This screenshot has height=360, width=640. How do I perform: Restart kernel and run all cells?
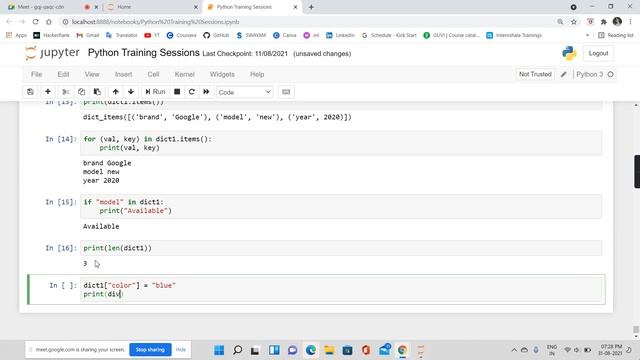[x=206, y=92]
